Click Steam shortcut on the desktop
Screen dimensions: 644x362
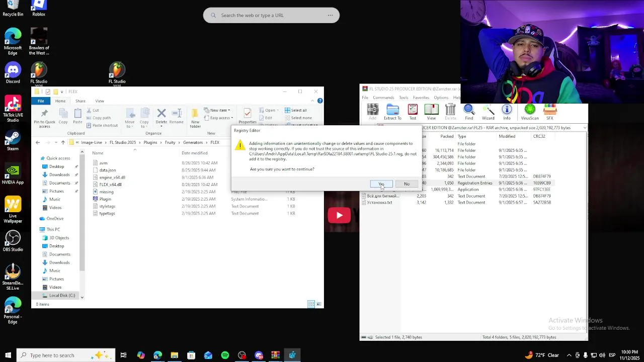(13, 140)
